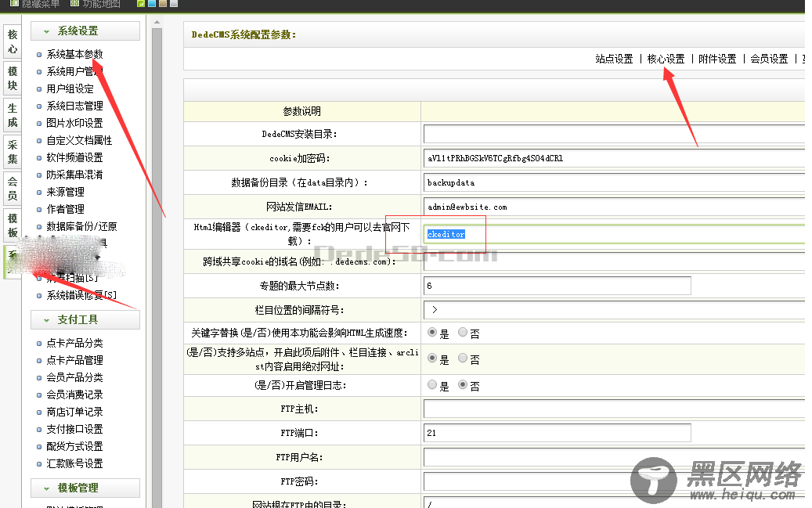Select the tan skin color swatch
812x508 pixels.
pos(163,3)
